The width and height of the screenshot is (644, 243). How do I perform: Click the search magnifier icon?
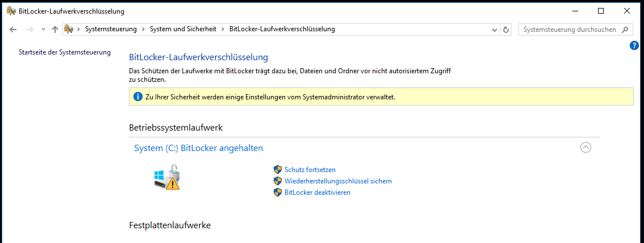point(625,30)
